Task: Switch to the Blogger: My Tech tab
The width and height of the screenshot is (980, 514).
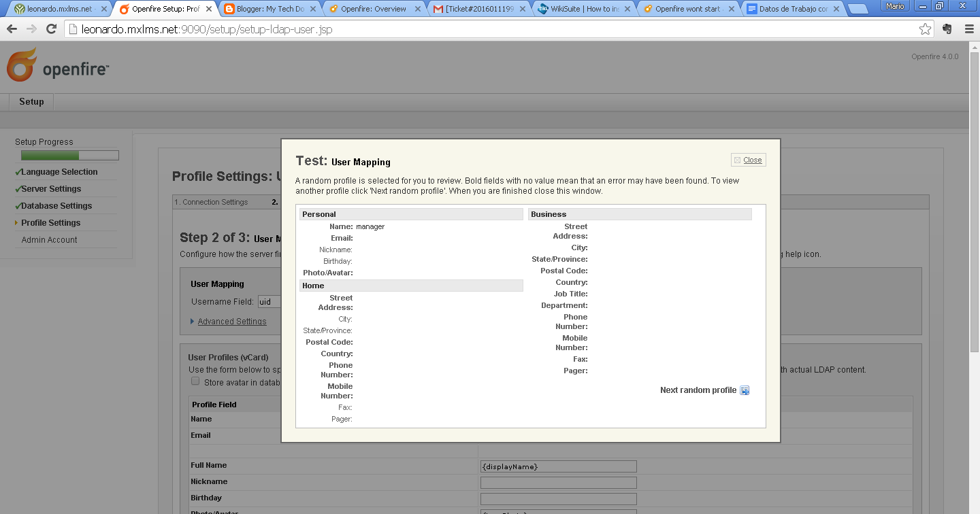Action: [x=269, y=10]
